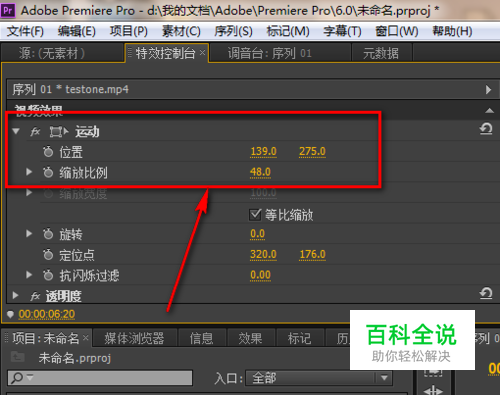Click the 位置 Y value 275.0
The height and width of the screenshot is (395, 500).
pyautogui.click(x=312, y=151)
